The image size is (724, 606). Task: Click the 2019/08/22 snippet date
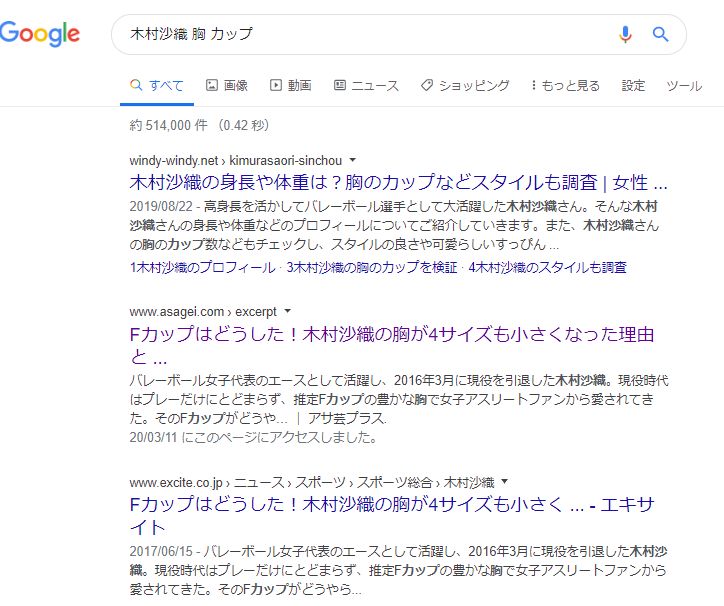click(161, 206)
